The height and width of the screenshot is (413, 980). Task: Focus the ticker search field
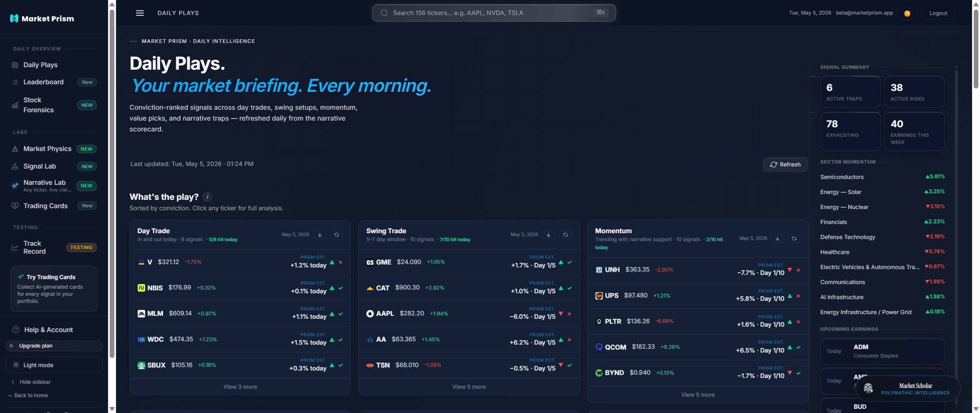[x=494, y=13]
